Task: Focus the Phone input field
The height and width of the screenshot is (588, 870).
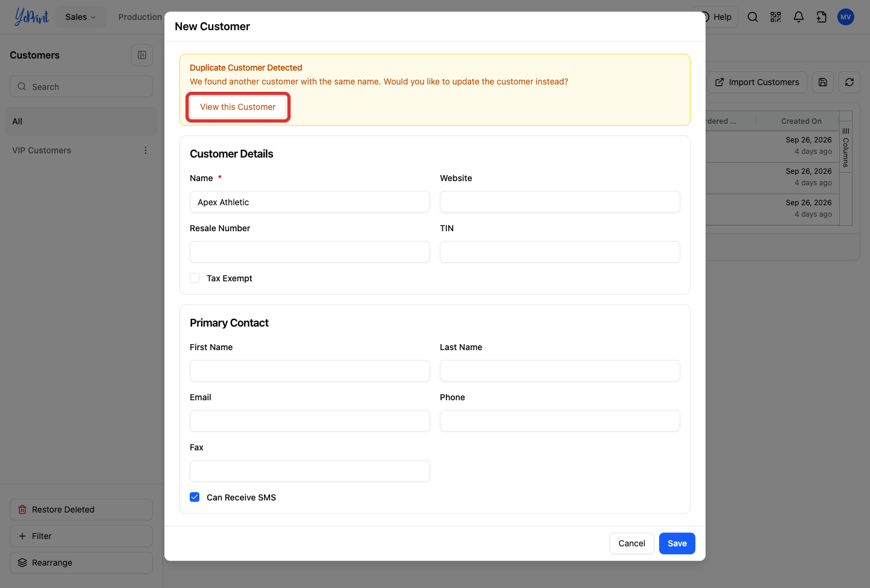Action: tap(560, 421)
